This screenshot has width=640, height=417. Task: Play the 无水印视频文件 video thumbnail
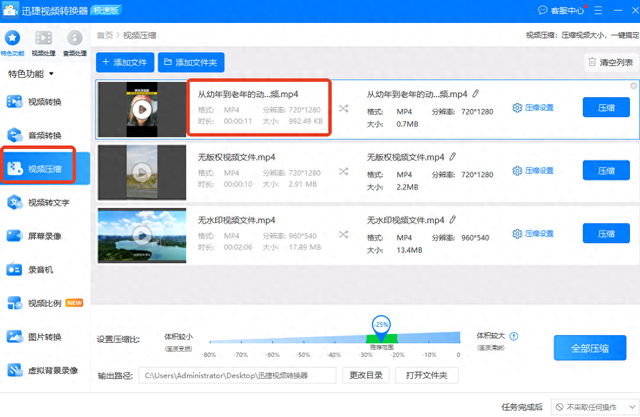click(x=142, y=235)
